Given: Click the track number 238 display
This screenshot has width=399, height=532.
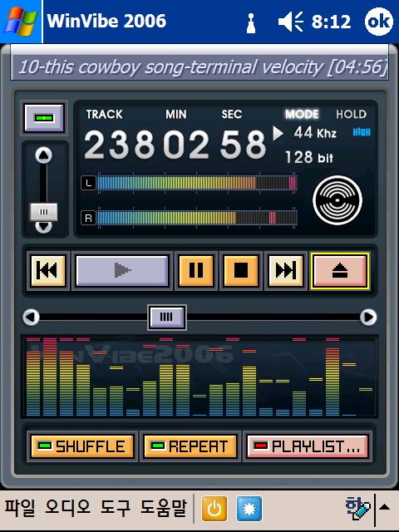Looking at the screenshot, I should (x=120, y=145).
